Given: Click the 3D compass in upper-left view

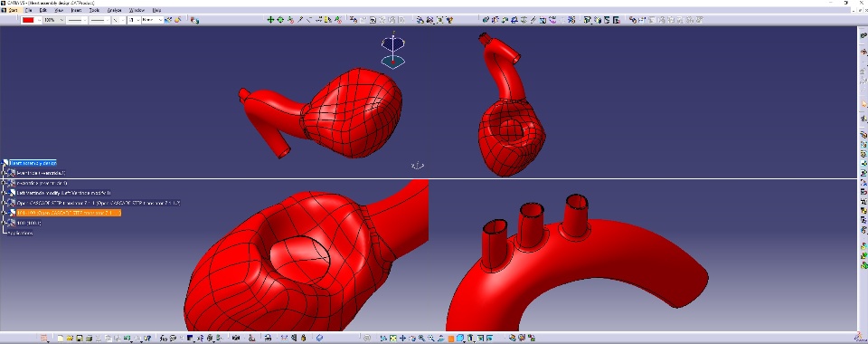Looking at the screenshot, I should 393,50.
